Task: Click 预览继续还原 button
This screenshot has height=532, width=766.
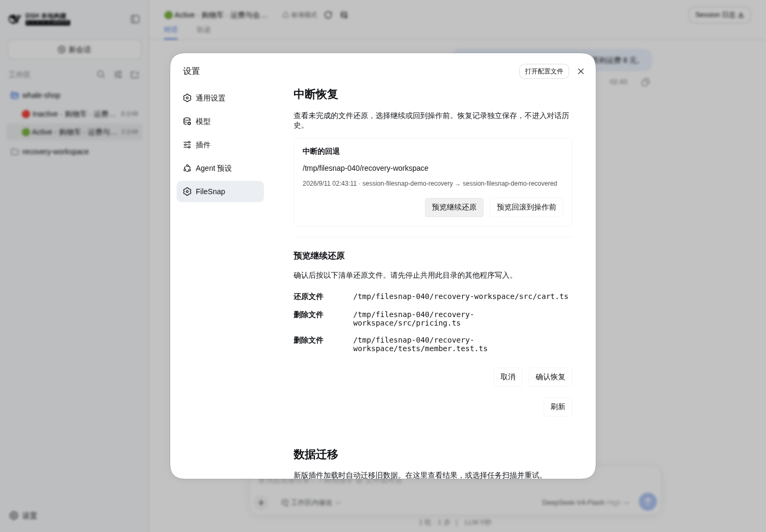Action: coord(454,207)
